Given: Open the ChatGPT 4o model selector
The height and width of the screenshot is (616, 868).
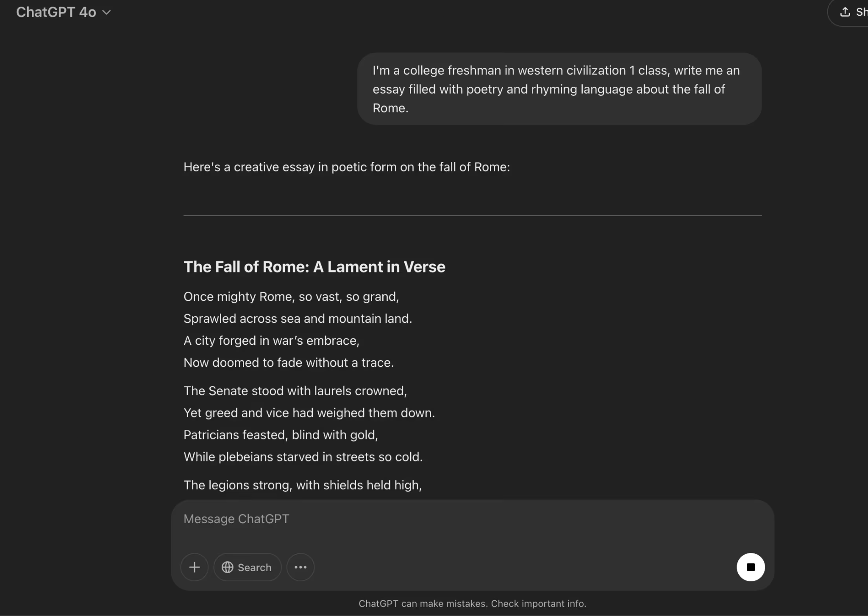Looking at the screenshot, I should [x=56, y=12].
